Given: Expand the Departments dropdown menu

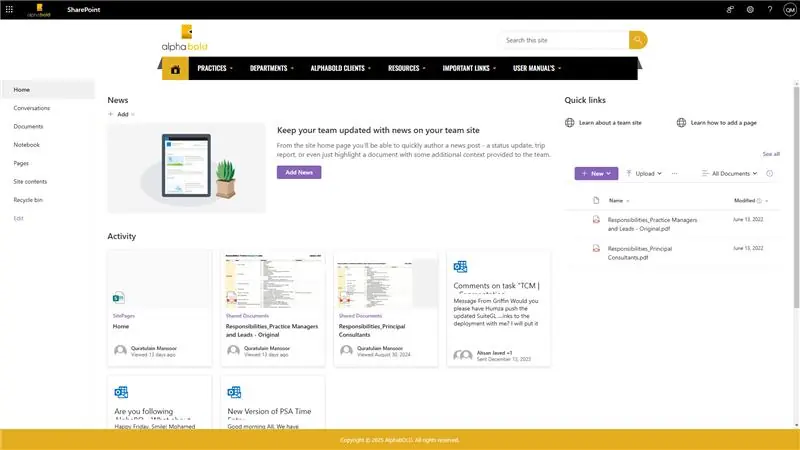Looking at the screenshot, I should point(271,68).
